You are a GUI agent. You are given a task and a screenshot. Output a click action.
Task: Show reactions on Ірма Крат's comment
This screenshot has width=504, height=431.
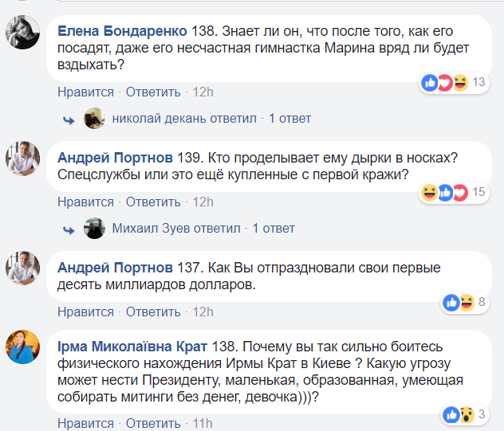[x=459, y=414]
